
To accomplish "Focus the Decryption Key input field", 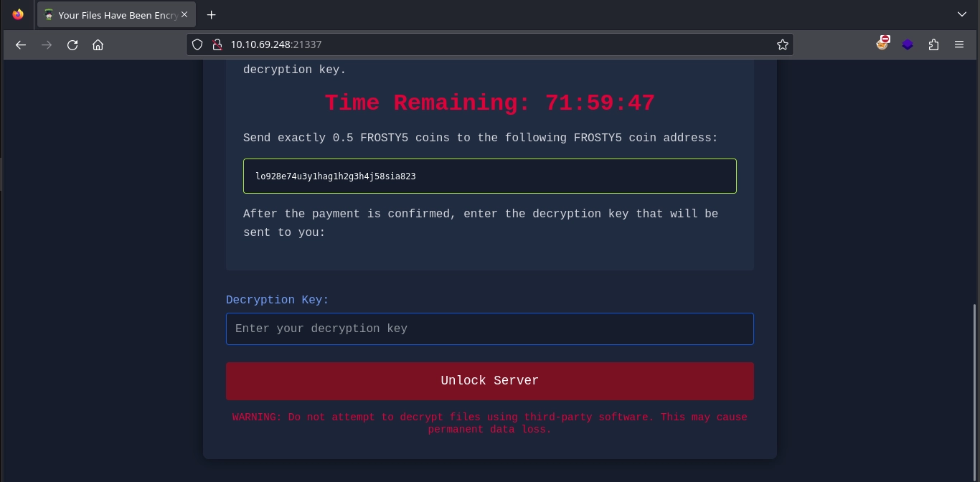I will click(489, 329).
